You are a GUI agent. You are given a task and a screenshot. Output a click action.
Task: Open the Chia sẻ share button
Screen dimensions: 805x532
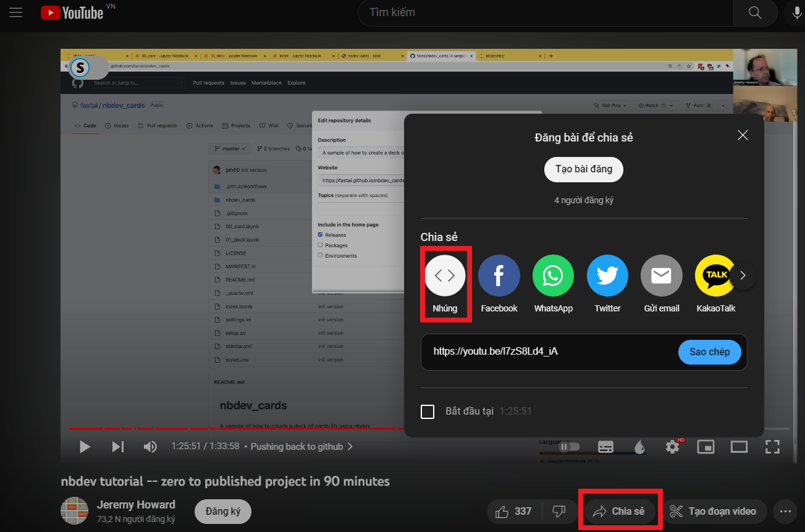point(620,512)
